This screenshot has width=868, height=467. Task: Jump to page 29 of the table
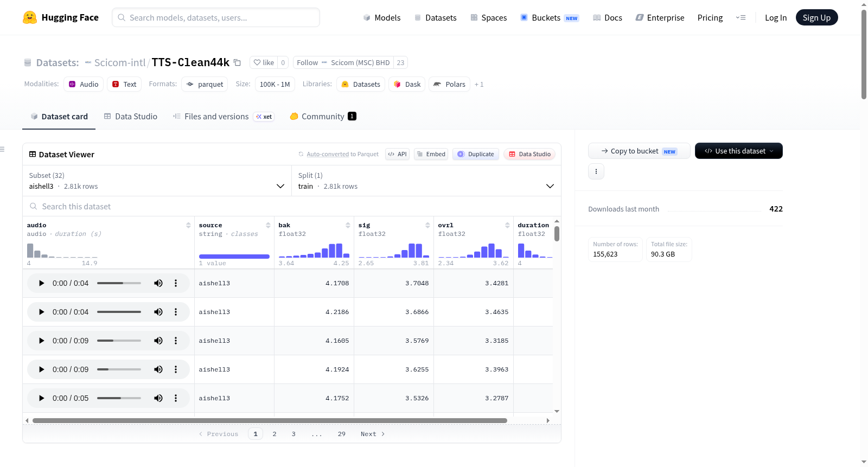pos(342,434)
